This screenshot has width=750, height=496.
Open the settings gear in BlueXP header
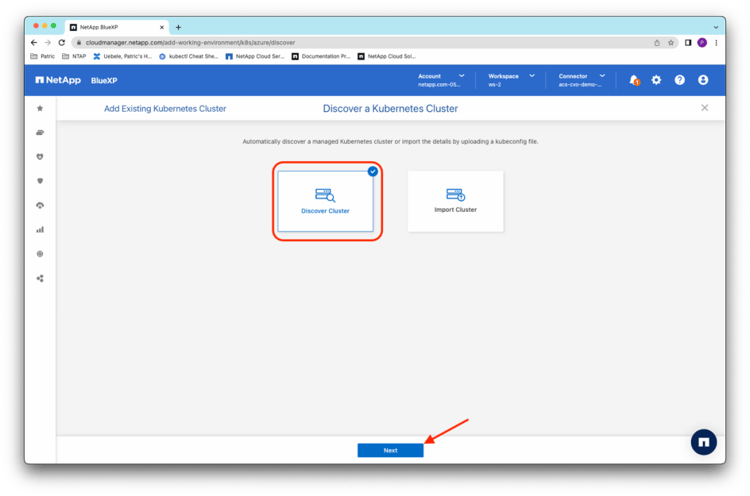click(x=656, y=80)
